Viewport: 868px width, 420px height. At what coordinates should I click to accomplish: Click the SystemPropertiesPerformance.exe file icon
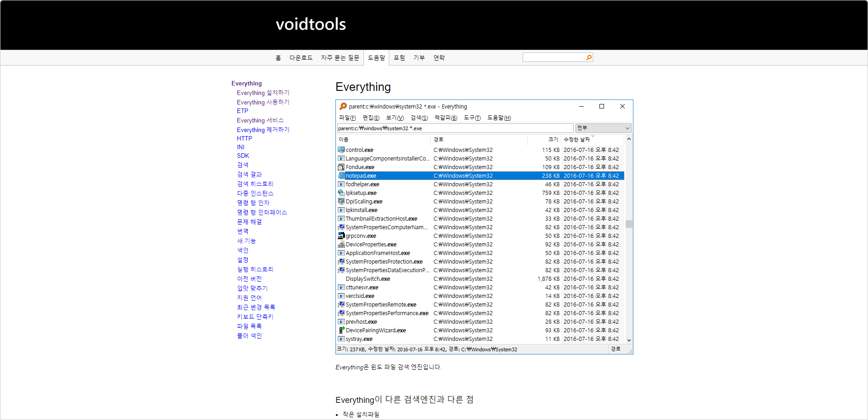(x=341, y=313)
